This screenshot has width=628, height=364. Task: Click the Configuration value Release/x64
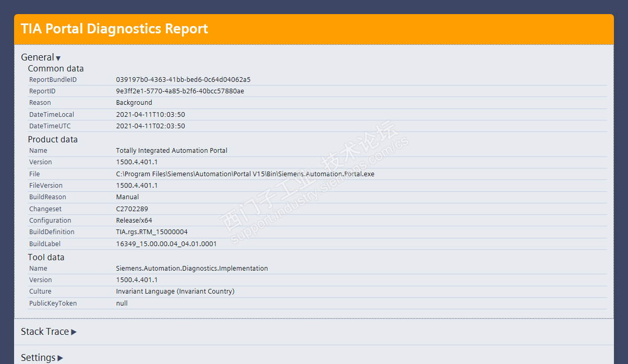click(x=134, y=221)
